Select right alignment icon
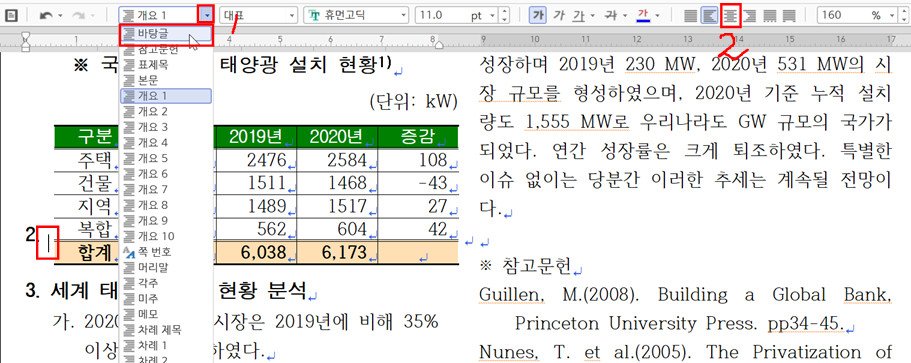 (750, 16)
